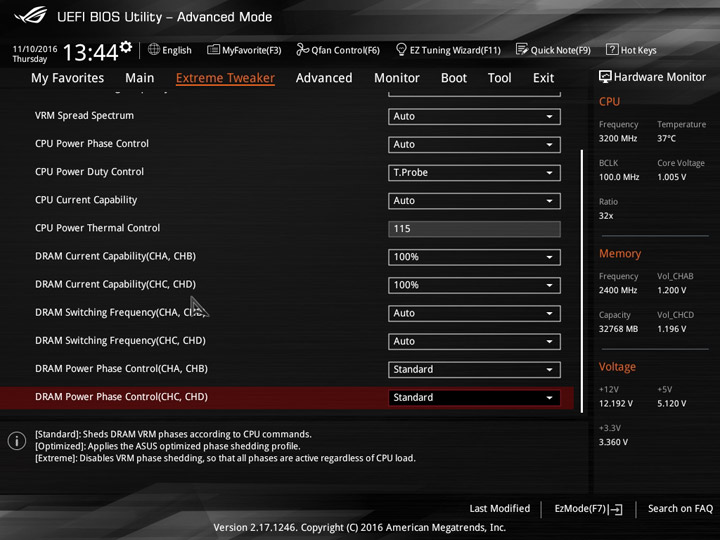Open DRAM Power Phase Control(CHA, CHB) dropdown
720x540 pixels.
pos(474,369)
